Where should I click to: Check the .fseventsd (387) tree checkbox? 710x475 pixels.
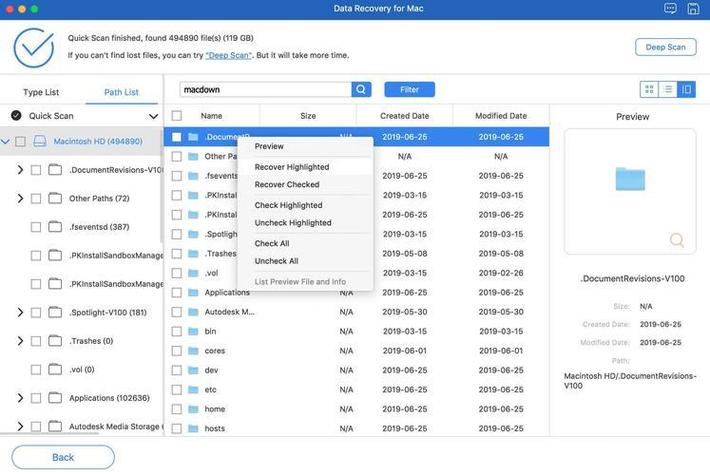point(36,227)
